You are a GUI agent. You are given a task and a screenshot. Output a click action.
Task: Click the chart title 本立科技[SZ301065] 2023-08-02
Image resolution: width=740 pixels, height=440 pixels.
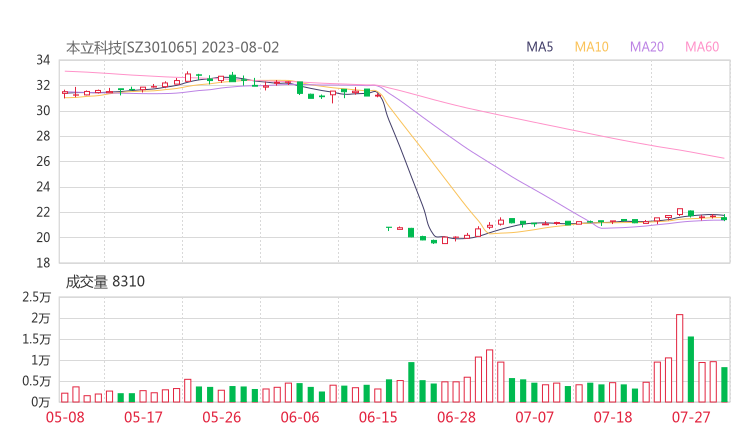(172, 48)
